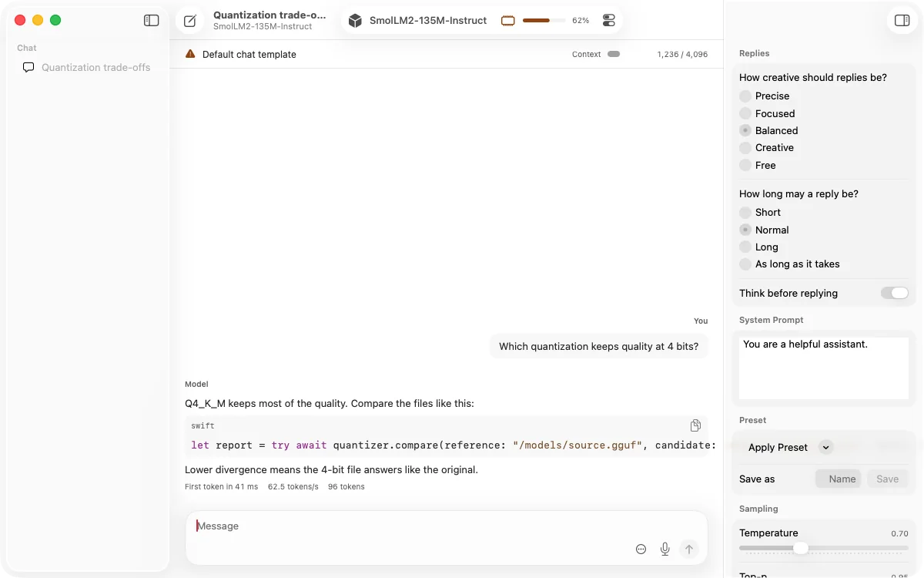
Task: Click the memory chip icon
Action: 507,21
